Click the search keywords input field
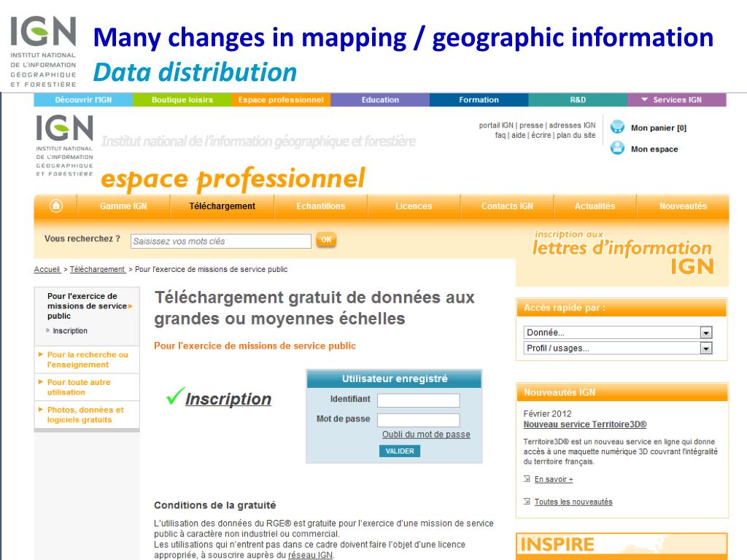747x560 pixels. [x=221, y=241]
